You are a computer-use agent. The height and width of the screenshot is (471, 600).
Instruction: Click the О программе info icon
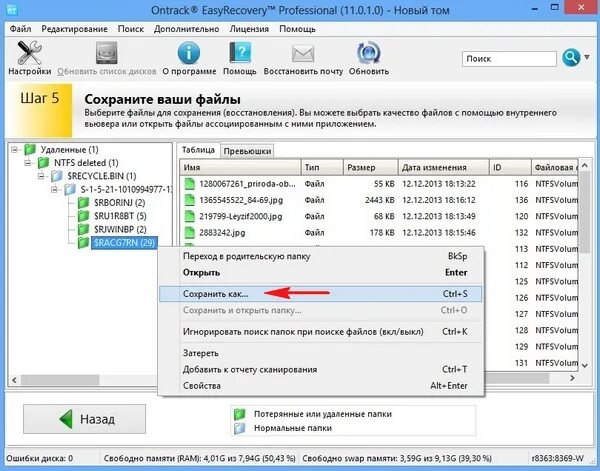pyautogui.click(x=189, y=53)
